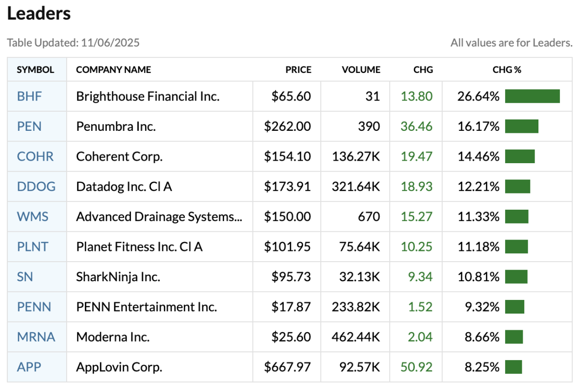Sort by the CHG % header
Image resolution: width=585 pixels, height=392 pixels.
(x=507, y=70)
